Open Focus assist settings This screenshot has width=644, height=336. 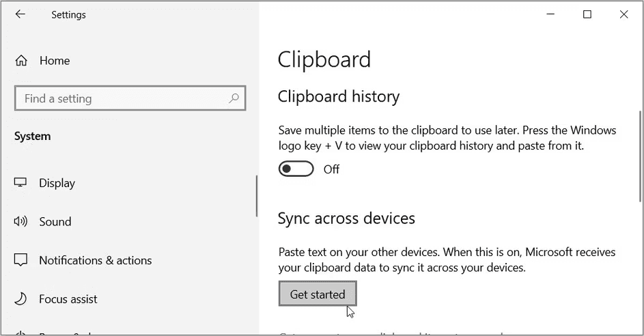[68, 299]
